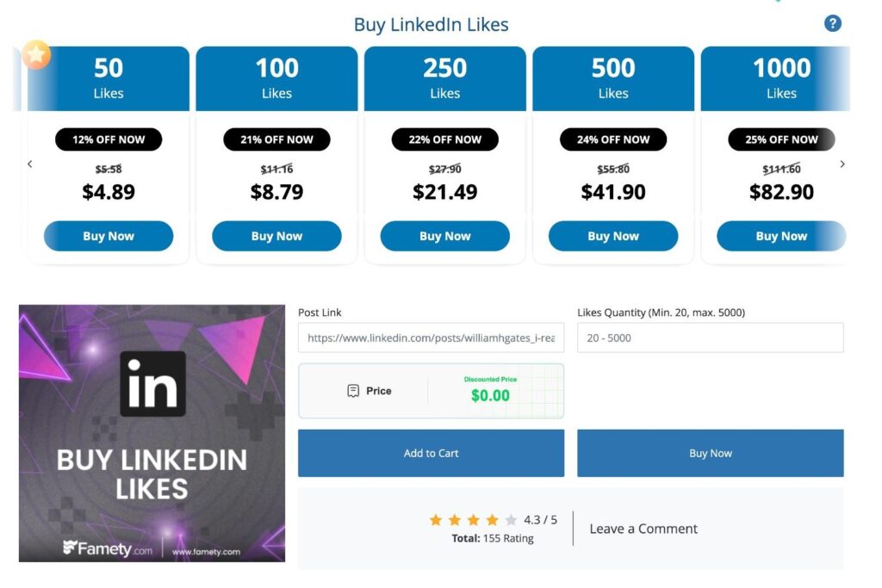The image size is (882, 588).
Task: Show more packages with the right arrow
Action: coord(842,164)
